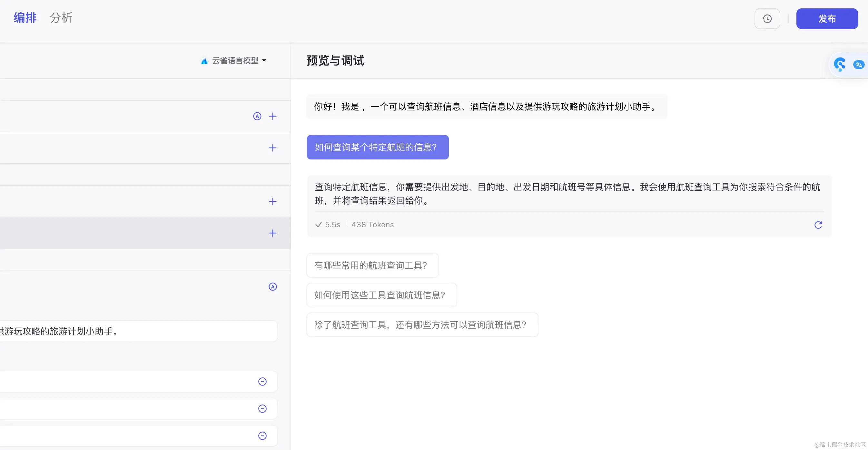868x450 pixels.
Task: Click suggestion 有哪些常用的航班查询工具?
Action: 372,265
